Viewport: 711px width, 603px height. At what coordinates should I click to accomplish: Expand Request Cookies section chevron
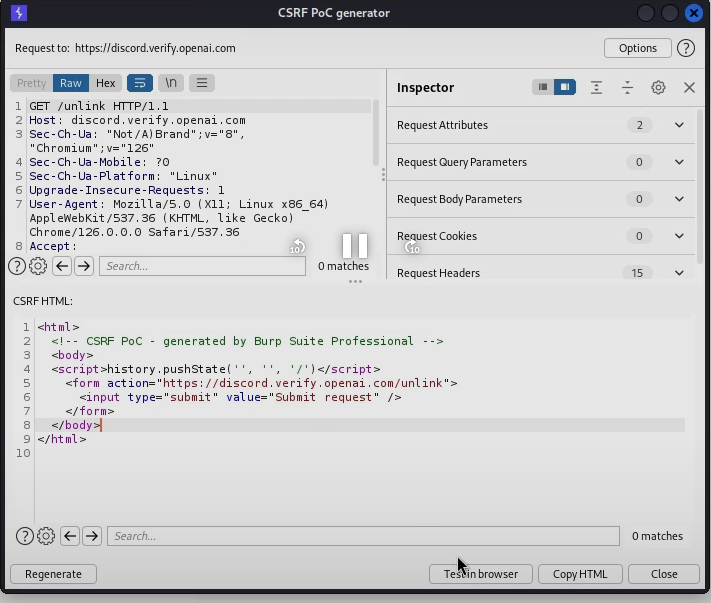pyautogui.click(x=679, y=236)
